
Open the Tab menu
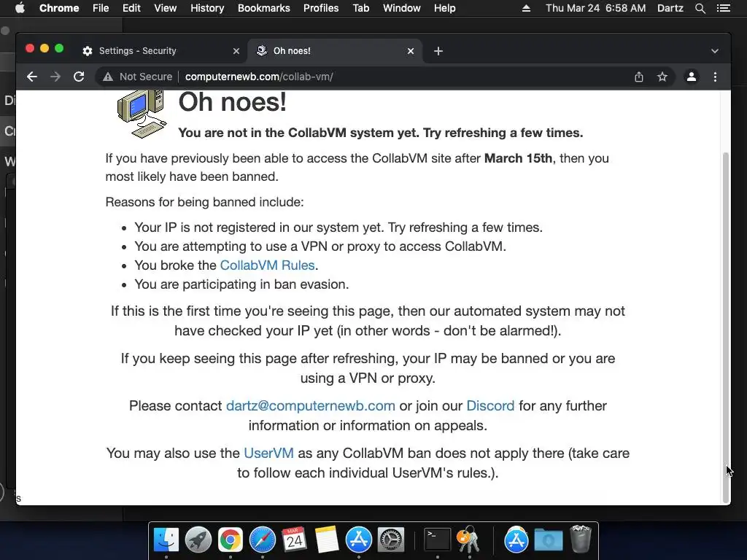point(361,8)
